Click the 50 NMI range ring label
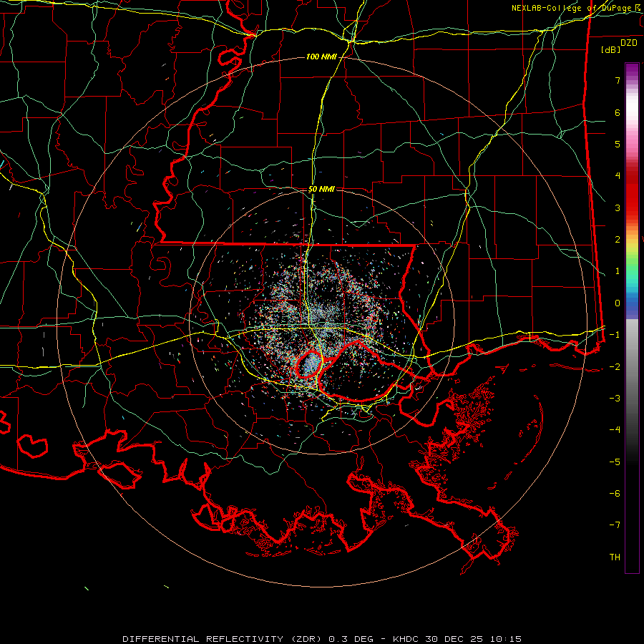Screen dimensions: 644x644 point(321,190)
